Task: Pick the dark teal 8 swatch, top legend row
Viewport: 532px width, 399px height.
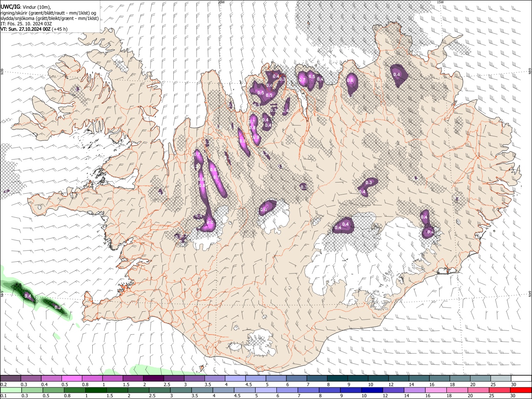Action: point(337,379)
